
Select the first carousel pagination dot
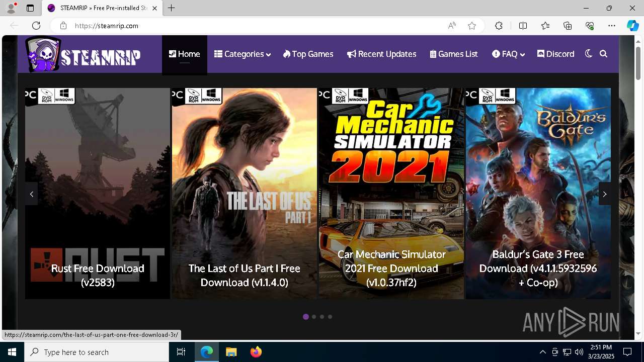pyautogui.click(x=306, y=317)
